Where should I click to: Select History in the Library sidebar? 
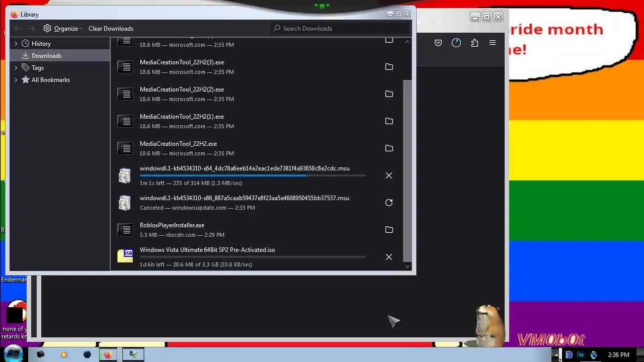[41, 44]
